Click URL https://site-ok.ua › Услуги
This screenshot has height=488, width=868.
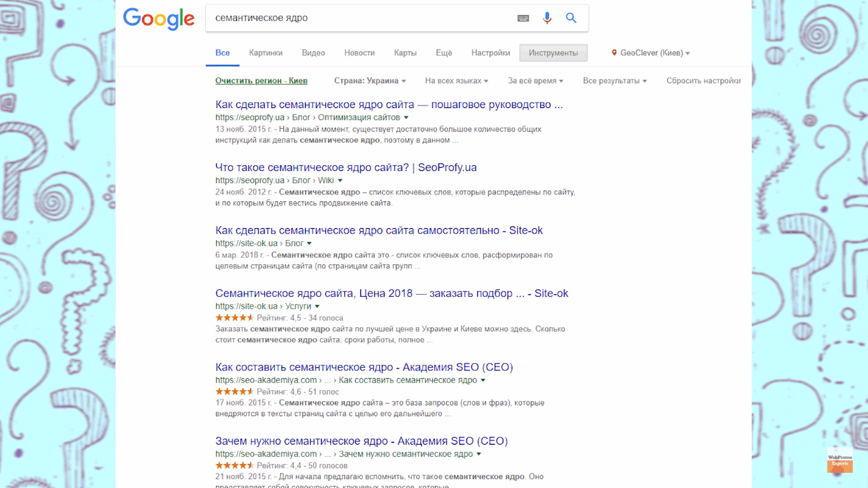pyautogui.click(x=263, y=306)
